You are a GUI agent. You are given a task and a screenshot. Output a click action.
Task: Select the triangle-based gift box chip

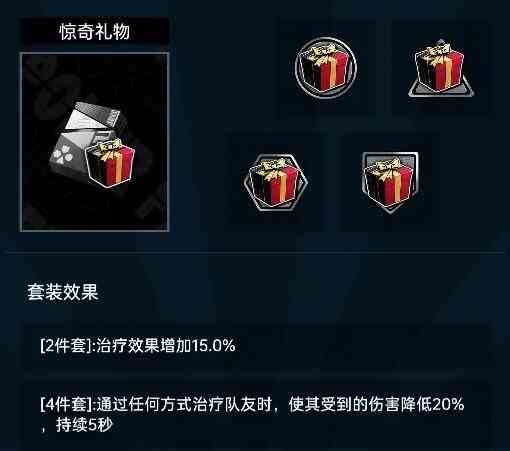[440, 68]
